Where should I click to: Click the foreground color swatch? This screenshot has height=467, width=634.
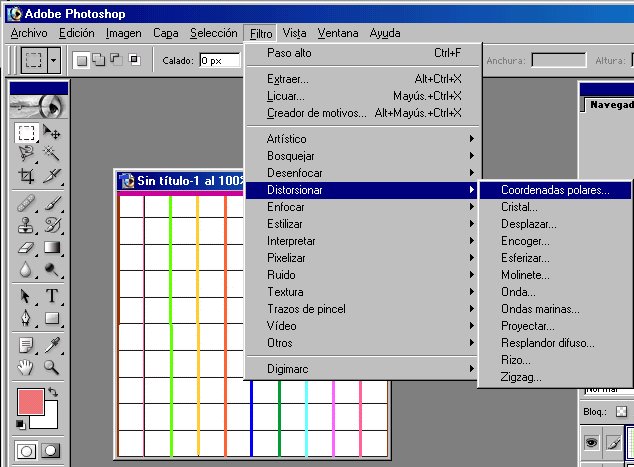tap(30, 402)
